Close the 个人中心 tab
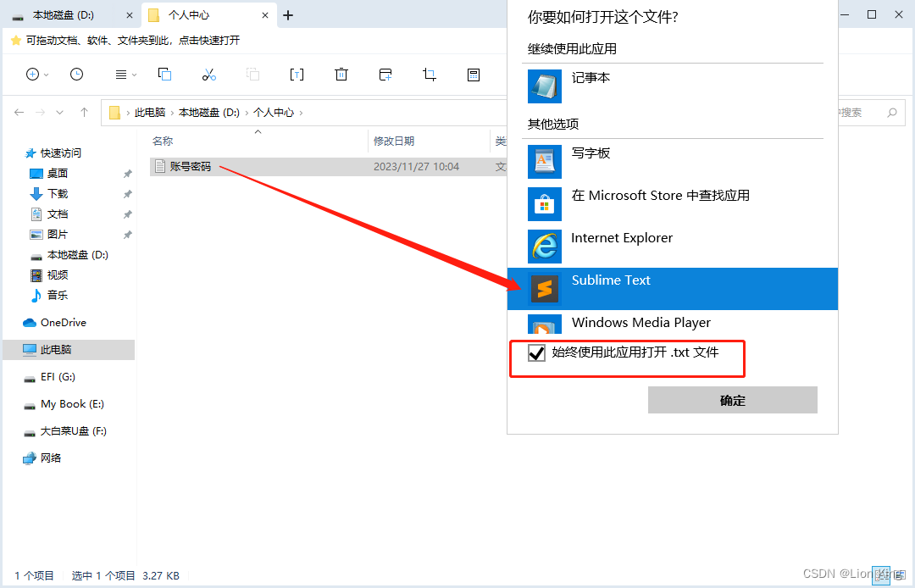The image size is (915, 588). 265,15
